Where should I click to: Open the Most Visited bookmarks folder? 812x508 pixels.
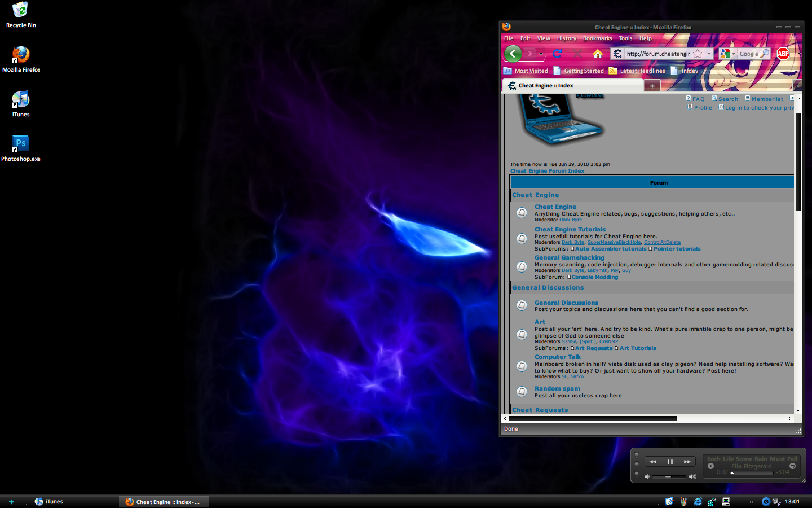pyautogui.click(x=526, y=71)
